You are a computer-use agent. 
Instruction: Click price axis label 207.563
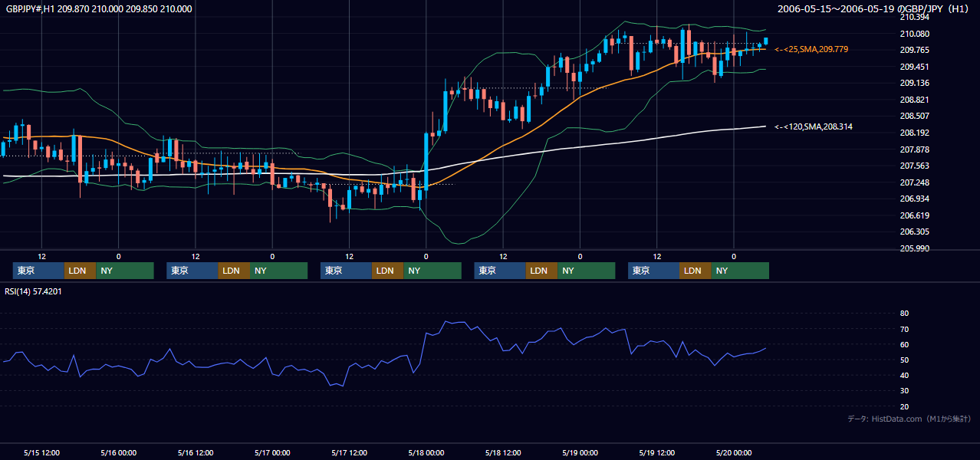914,166
